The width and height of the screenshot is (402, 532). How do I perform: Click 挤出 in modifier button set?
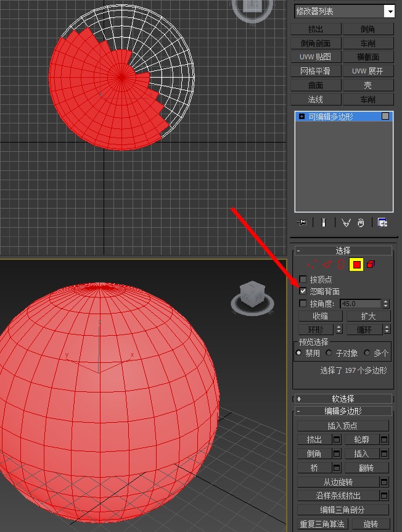pos(316,29)
